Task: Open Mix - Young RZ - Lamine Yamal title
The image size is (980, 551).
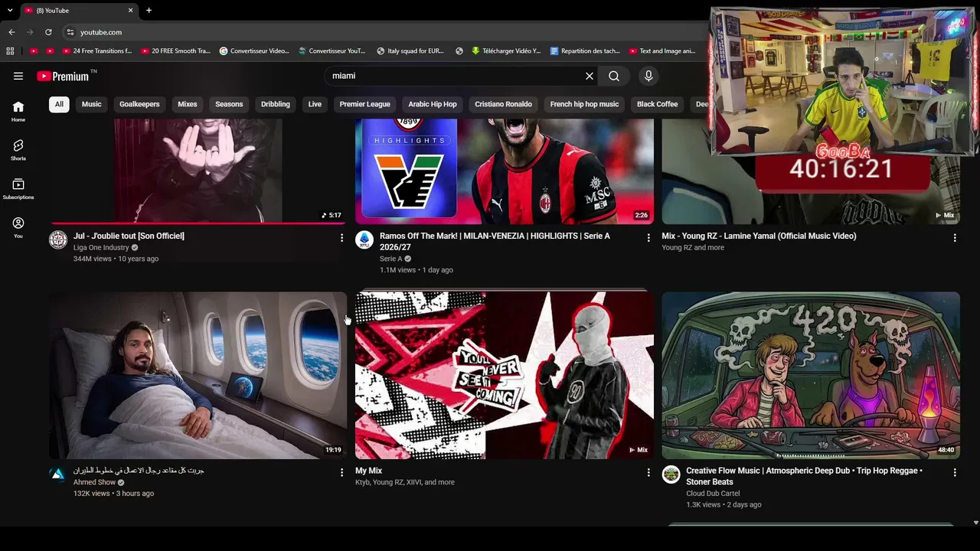Action: click(759, 236)
